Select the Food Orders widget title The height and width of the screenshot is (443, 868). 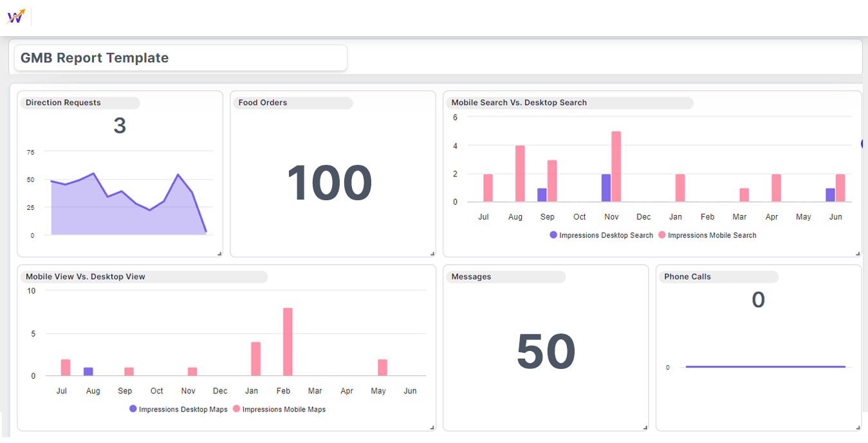pos(263,103)
